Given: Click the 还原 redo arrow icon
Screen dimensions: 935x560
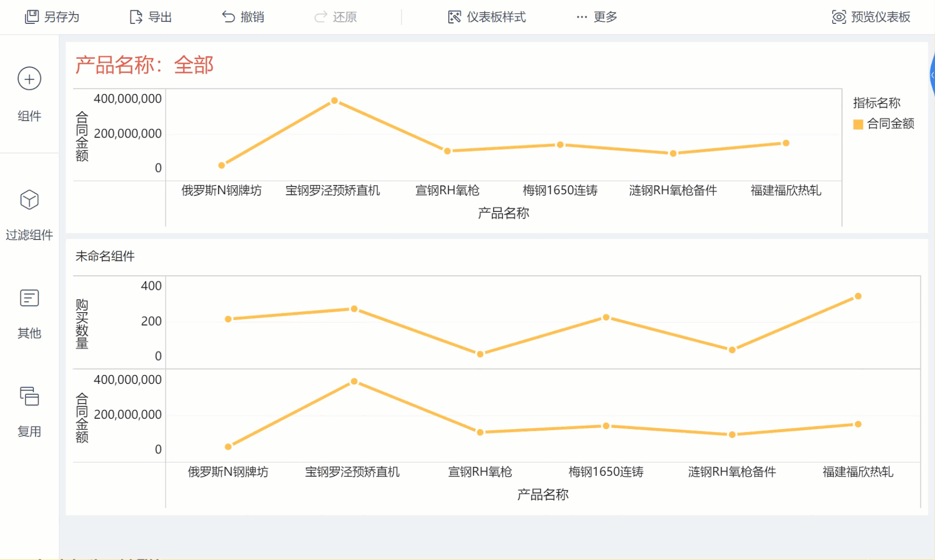Looking at the screenshot, I should 321,17.
